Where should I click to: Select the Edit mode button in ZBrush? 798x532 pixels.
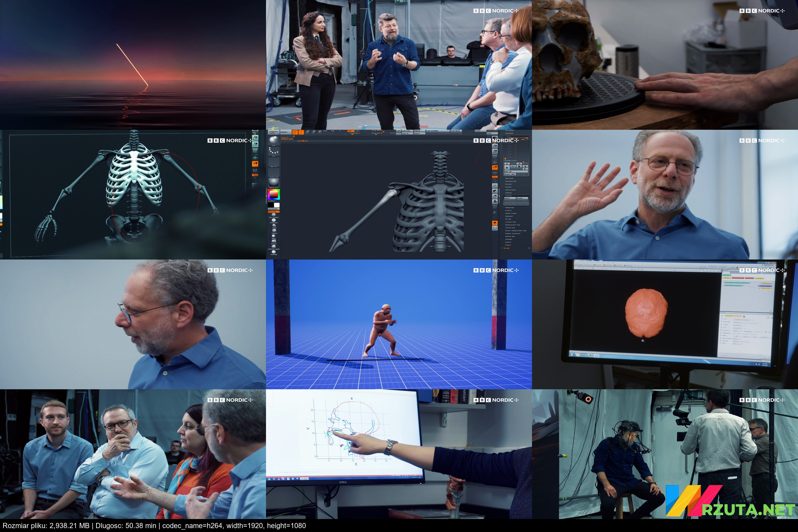[x=295, y=132]
